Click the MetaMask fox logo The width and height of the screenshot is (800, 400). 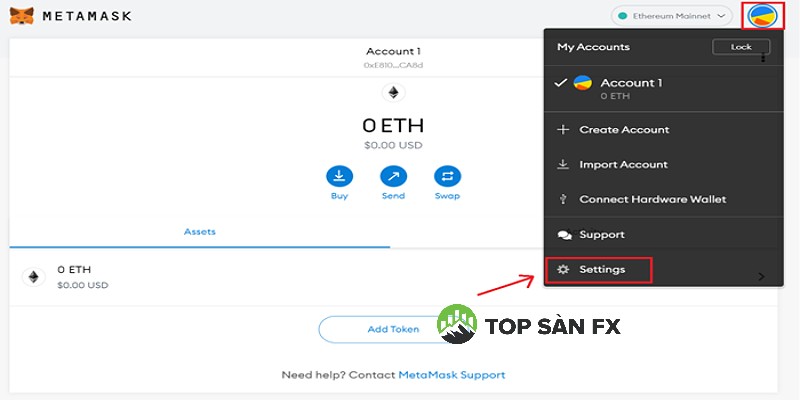point(21,16)
